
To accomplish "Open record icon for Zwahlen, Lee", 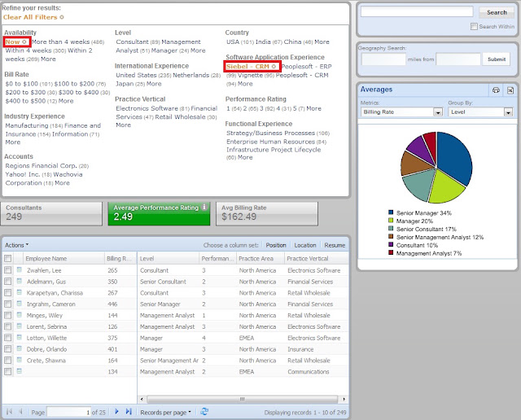I will (20, 269).
